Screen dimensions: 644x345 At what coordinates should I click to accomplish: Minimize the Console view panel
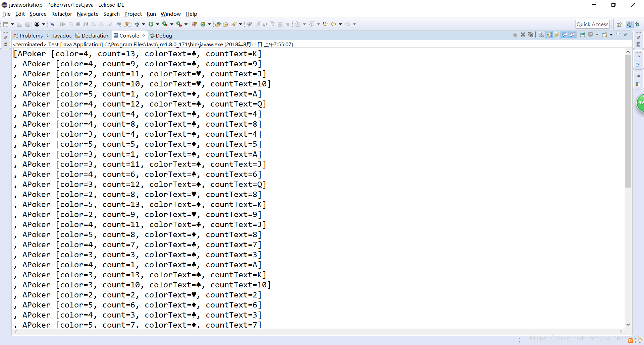[x=618, y=34]
